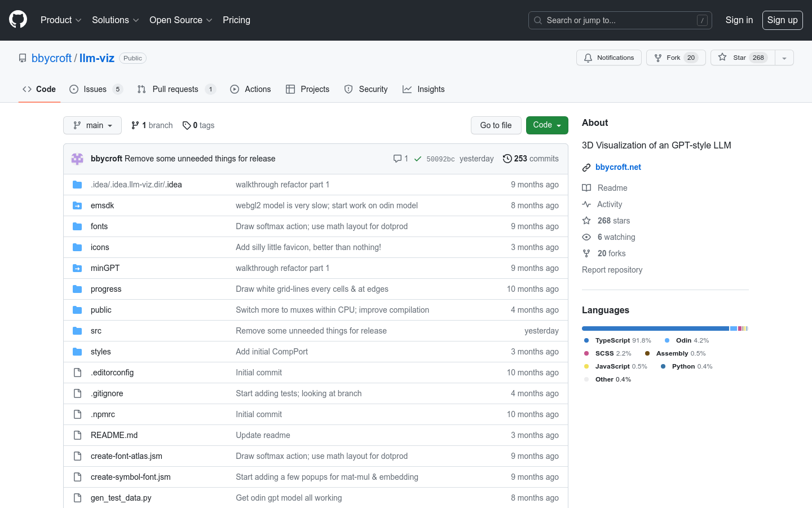
Task: Click the README.md file icon
Action: [77, 435]
